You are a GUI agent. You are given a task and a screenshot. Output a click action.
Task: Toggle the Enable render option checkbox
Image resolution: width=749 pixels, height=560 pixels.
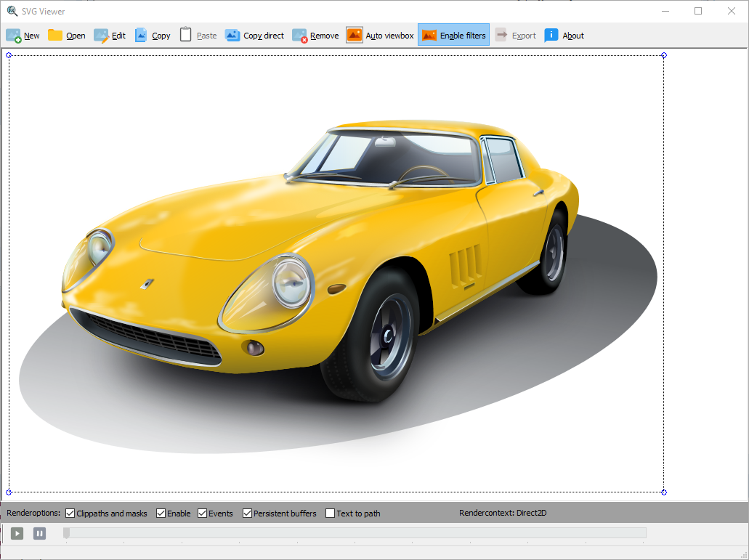coord(161,514)
